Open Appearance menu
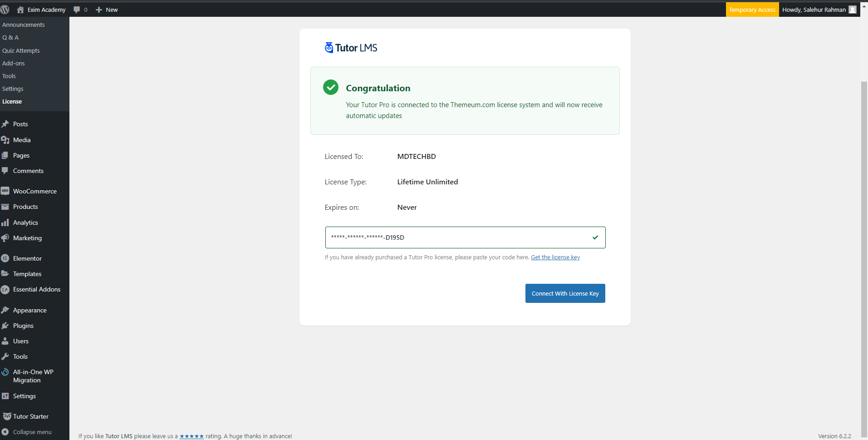868x440 pixels. [x=30, y=310]
